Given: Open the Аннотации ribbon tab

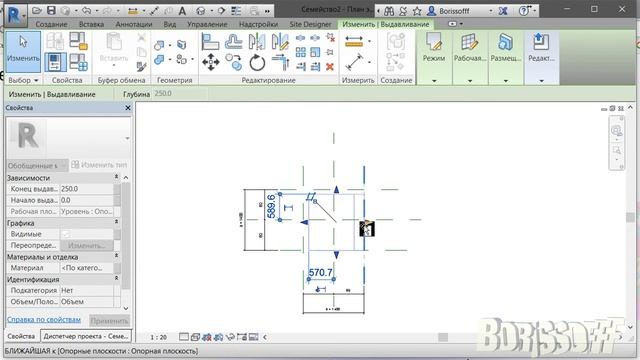Looking at the screenshot, I should (x=134, y=24).
